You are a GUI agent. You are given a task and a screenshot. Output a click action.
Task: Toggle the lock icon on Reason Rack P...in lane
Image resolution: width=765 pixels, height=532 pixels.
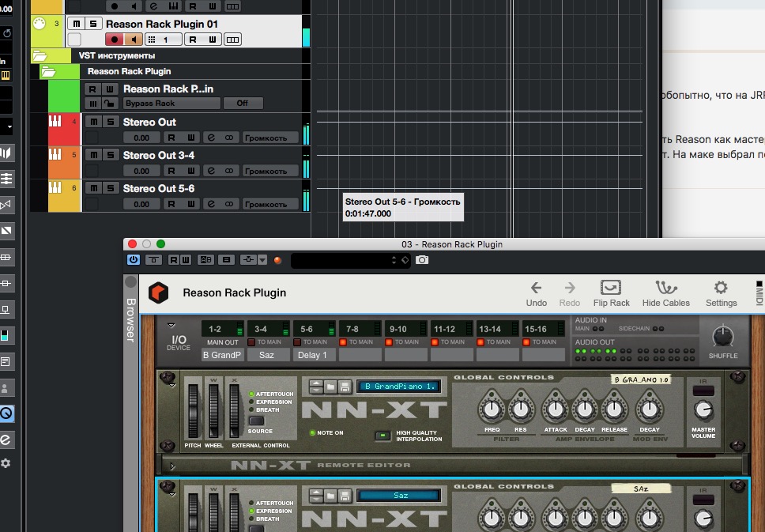(x=109, y=104)
